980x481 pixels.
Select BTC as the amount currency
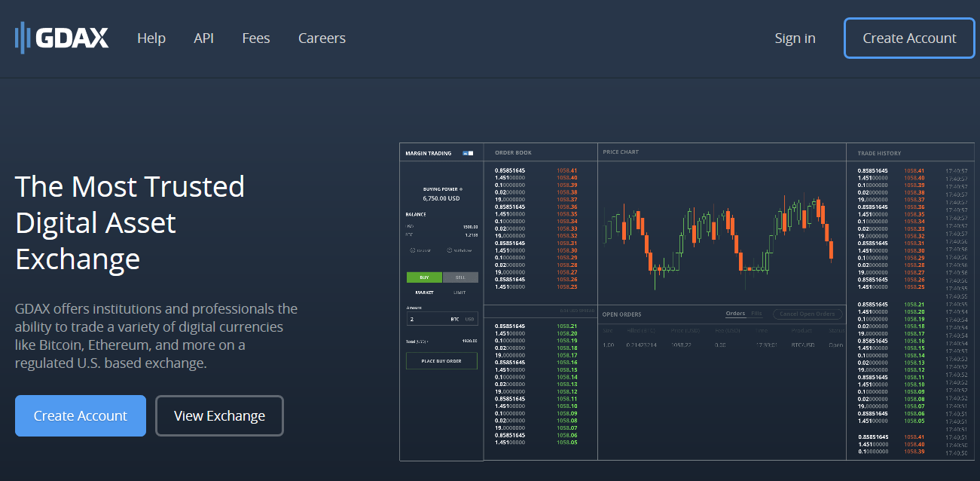point(455,319)
